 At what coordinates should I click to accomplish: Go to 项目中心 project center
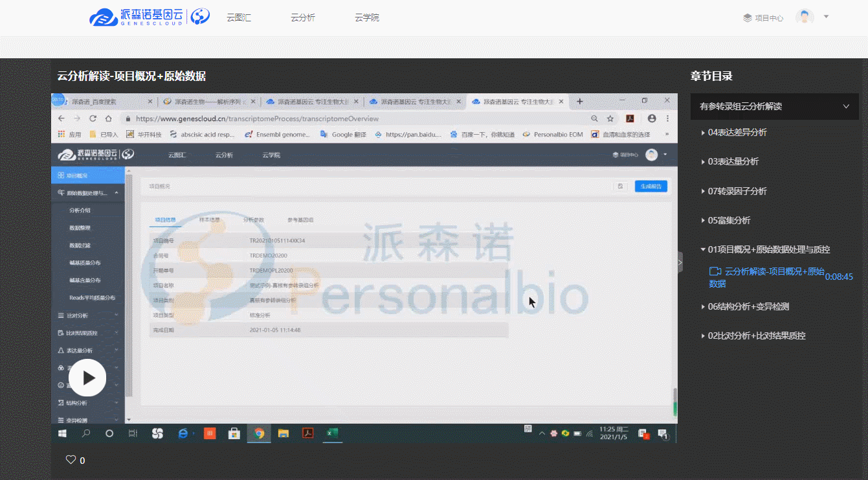click(x=763, y=18)
